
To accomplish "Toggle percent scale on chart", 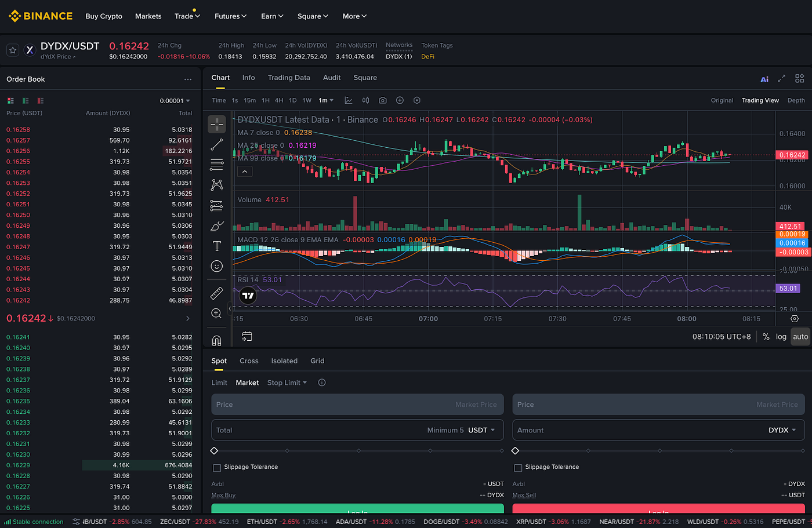I will point(766,337).
